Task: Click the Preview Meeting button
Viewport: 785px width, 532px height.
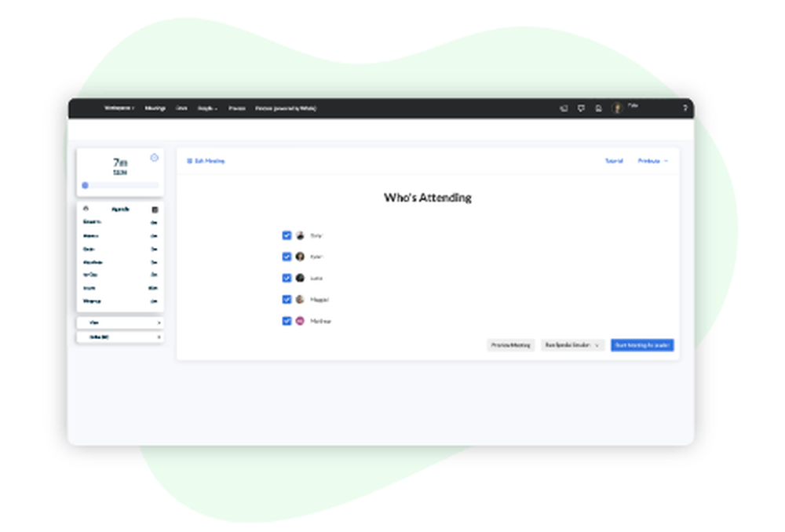Action: (x=511, y=344)
